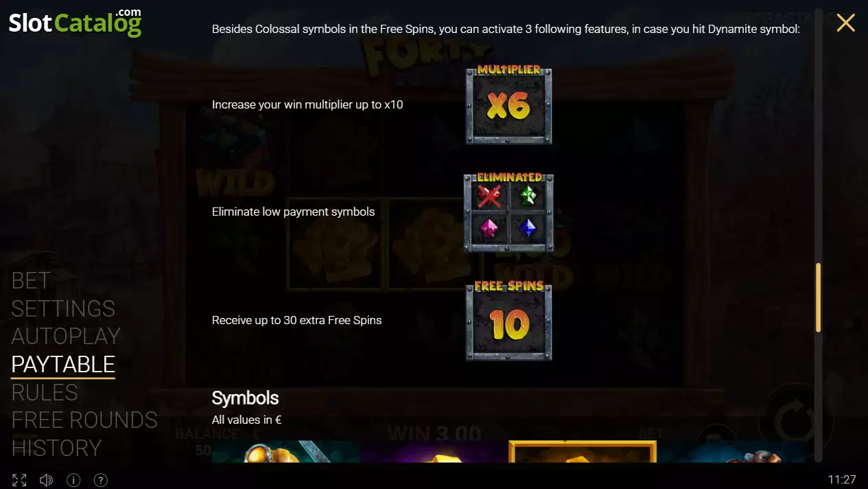This screenshot has height=489, width=868.
Task: Mute sound using the speaker icon
Action: tap(47, 480)
